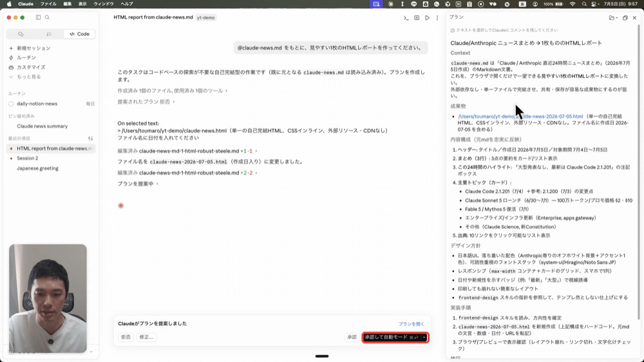Expand 編集済み robust-steele.md +2 -2 entry
The image size is (644, 362).
pos(187,173)
